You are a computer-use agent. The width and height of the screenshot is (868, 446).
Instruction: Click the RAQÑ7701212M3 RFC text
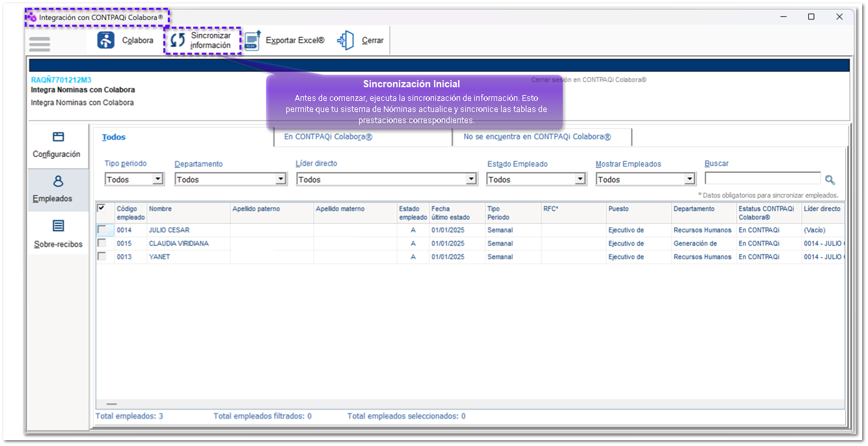pyautogui.click(x=61, y=80)
